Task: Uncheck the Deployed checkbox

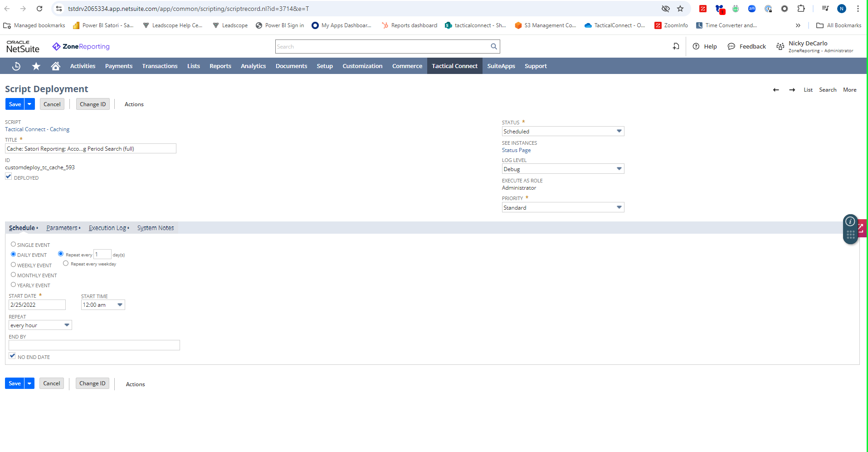Action: (9, 177)
